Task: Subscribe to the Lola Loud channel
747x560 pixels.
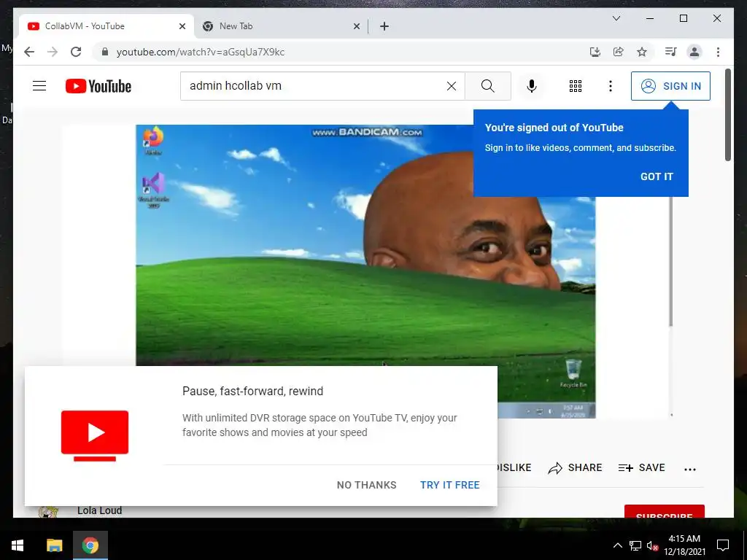Action: 664,511
